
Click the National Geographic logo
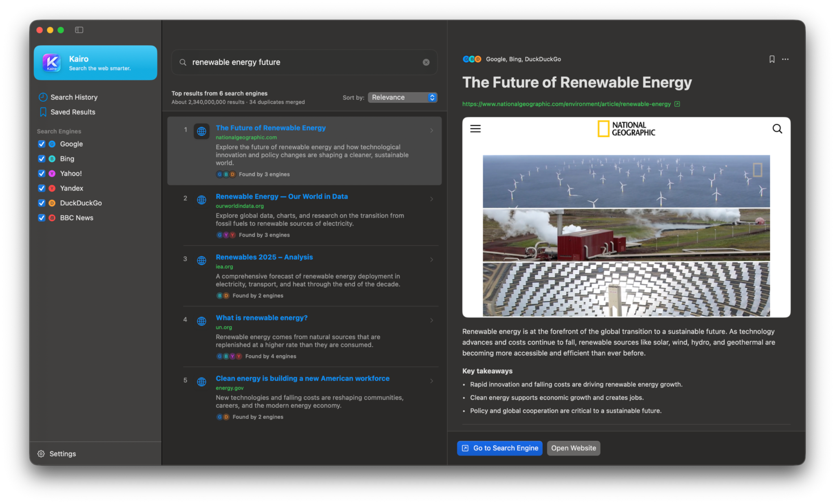pos(626,129)
